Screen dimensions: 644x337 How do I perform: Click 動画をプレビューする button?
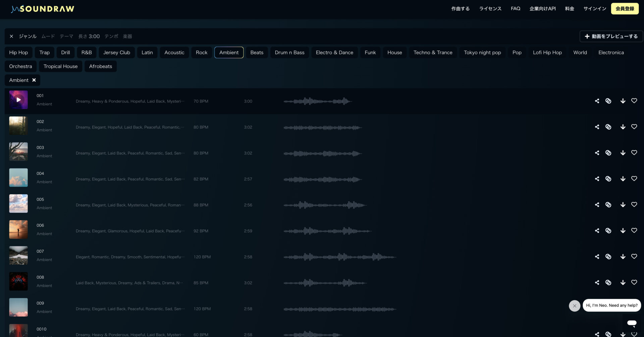point(611,36)
